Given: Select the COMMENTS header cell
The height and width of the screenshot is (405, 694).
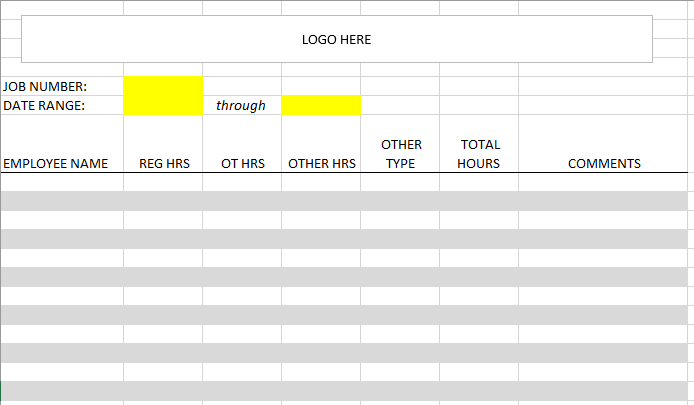Looking at the screenshot, I should [604, 163].
